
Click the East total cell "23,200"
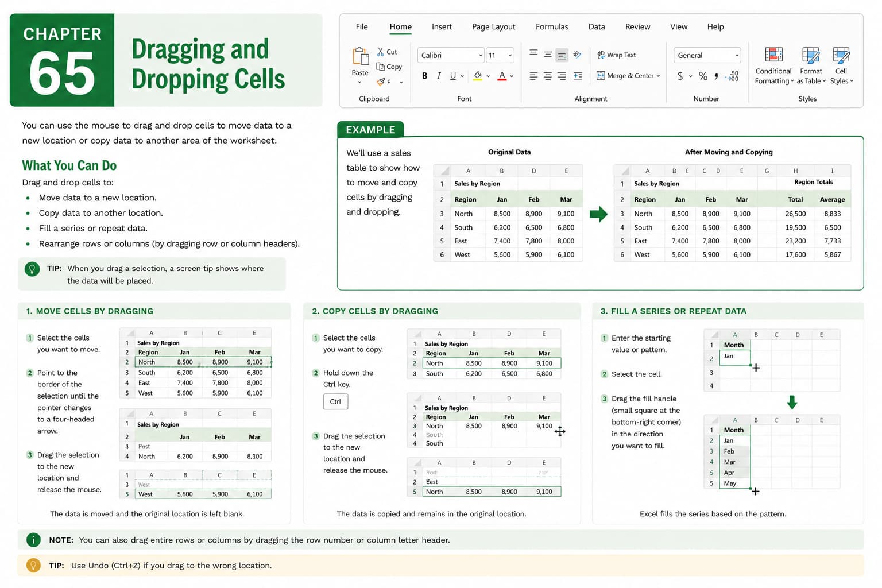[795, 241]
